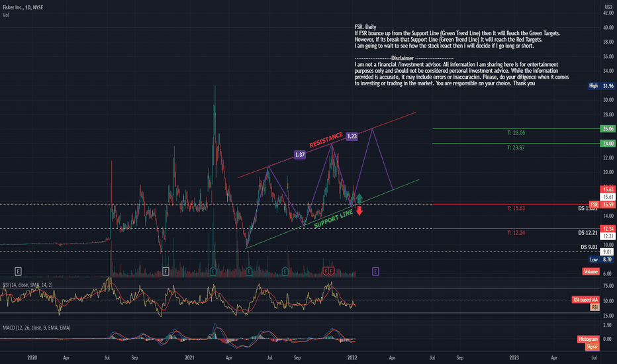Click 2.50 on the MACD axis
617x364 pixels.
pyautogui.click(x=608, y=325)
